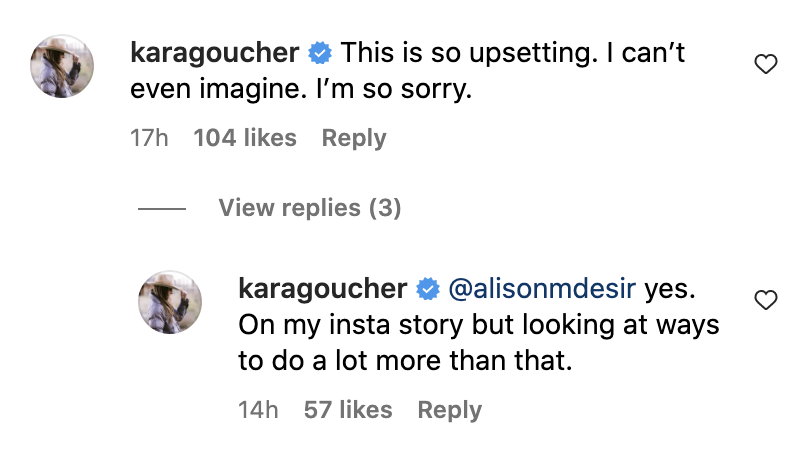This screenshot has height=452, width=792.
Task: Open the reply comment's profile picture
Action: click(170, 302)
